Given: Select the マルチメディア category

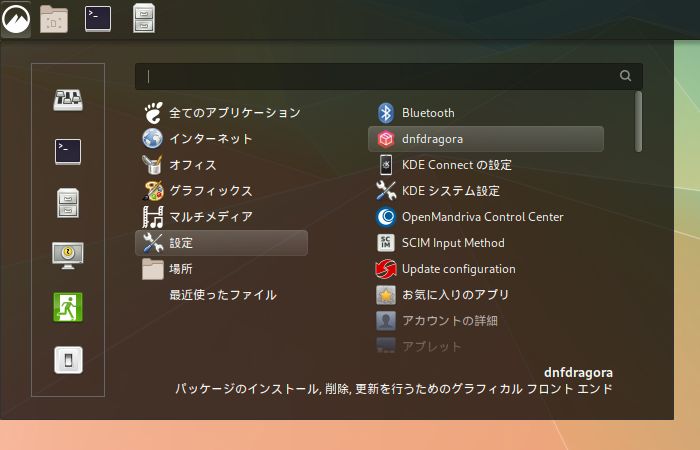Looking at the screenshot, I should coord(221,217).
